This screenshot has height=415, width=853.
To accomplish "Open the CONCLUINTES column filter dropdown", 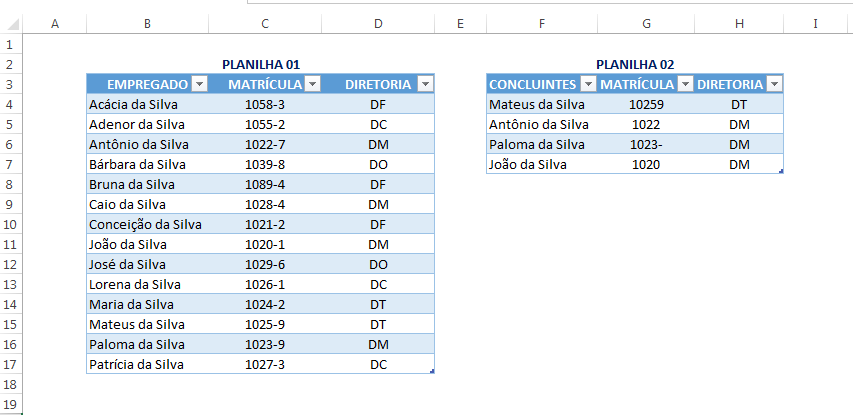I will click(x=589, y=84).
